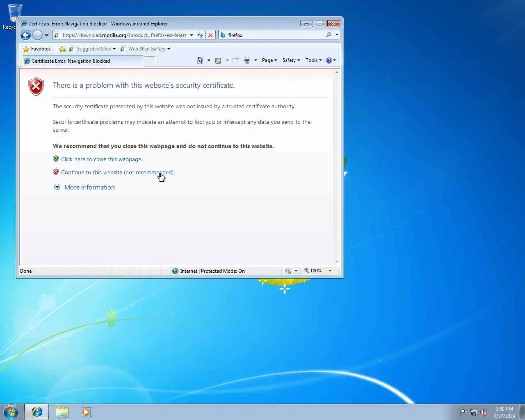
Task: Click the greyed Forward arrow button
Action: tap(37, 35)
